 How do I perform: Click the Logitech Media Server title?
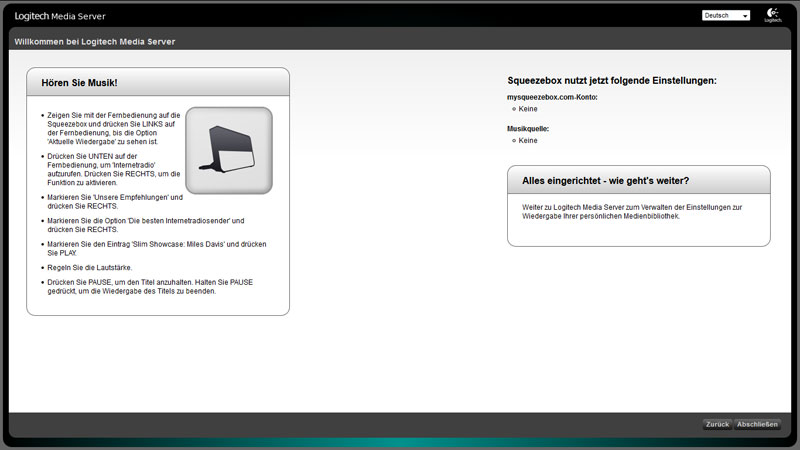(x=60, y=16)
